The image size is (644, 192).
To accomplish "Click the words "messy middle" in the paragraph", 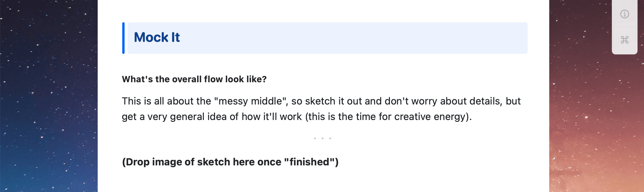I will pyautogui.click(x=250, y=101).
